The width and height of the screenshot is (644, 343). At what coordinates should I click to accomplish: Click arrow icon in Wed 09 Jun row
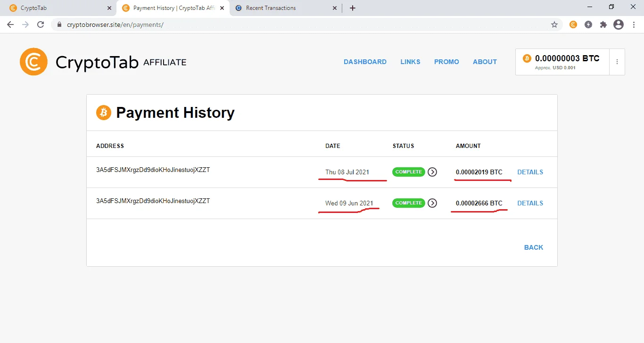432,203
